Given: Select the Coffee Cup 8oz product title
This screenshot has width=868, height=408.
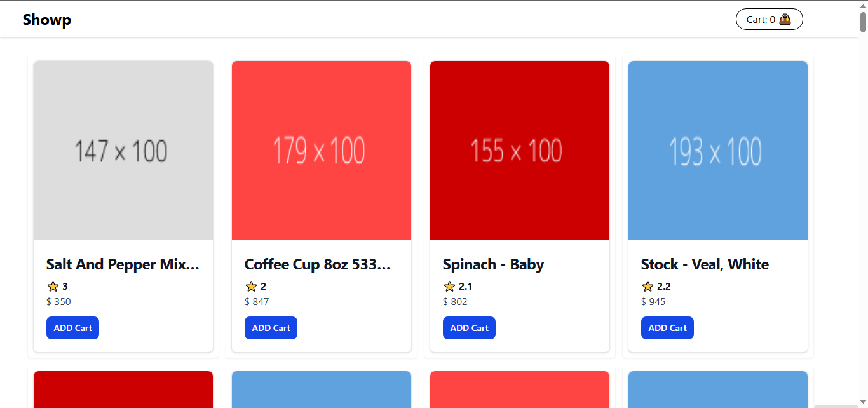Looking at the screenshot, I should pos(318,264).
